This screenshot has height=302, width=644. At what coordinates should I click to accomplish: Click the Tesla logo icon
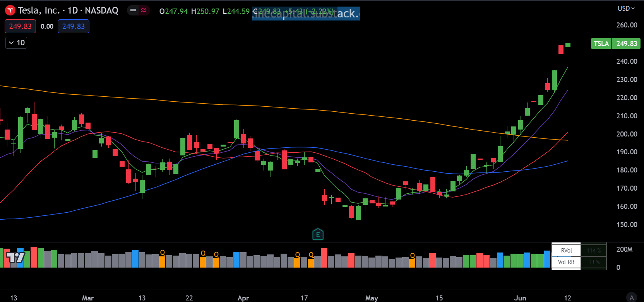pyautogui.click(x=10, y=11)
